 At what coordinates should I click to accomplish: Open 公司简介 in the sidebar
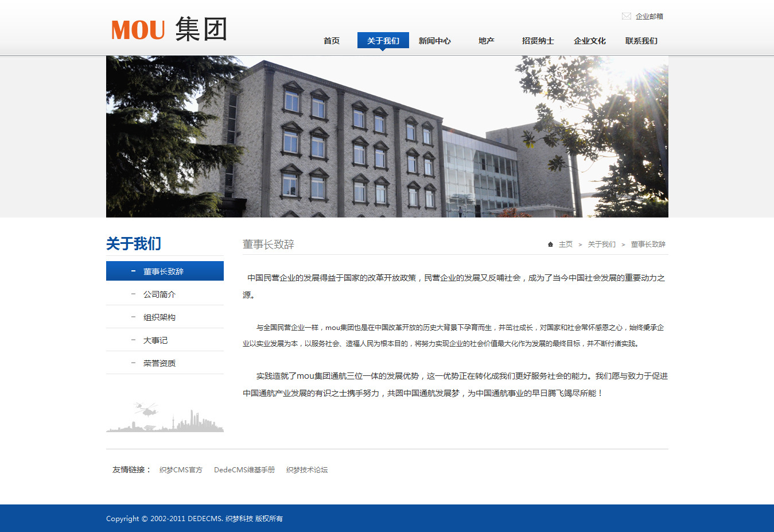pos(160,294)
